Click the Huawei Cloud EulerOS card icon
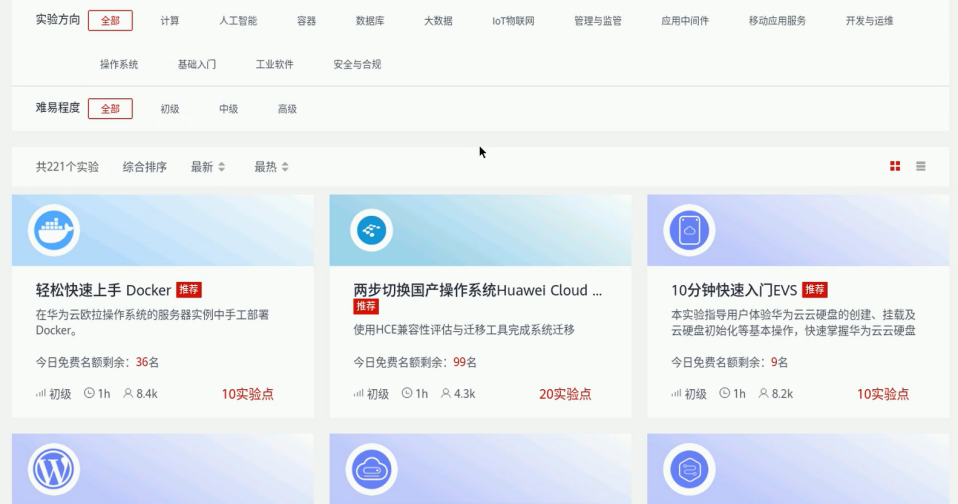Screen dimensions: 958x504 (x=371, y=230)
